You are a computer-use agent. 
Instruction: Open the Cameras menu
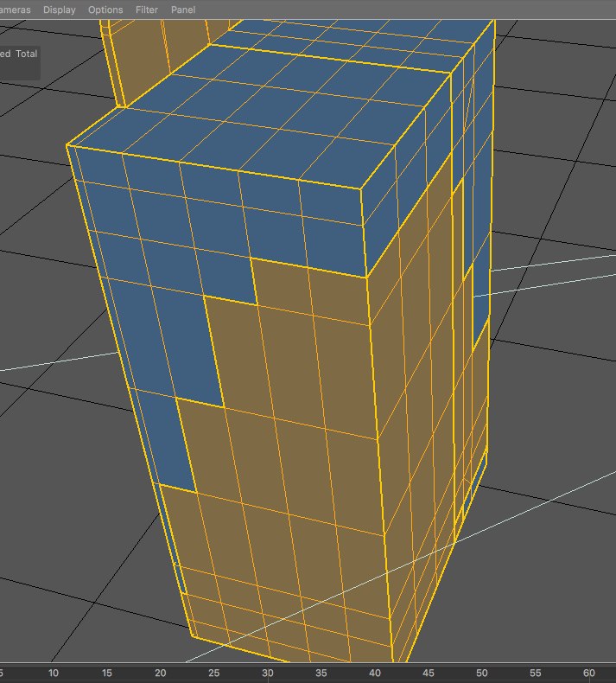pos(15,10)
